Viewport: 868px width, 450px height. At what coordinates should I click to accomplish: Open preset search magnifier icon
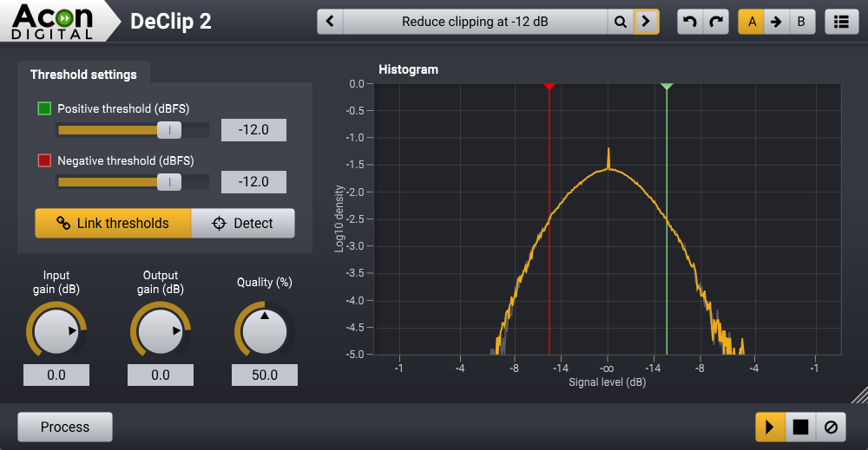click(621, 22)
